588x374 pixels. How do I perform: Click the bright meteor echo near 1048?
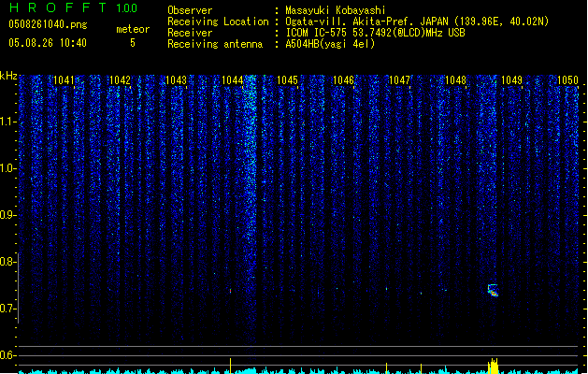tap(494, 291)
